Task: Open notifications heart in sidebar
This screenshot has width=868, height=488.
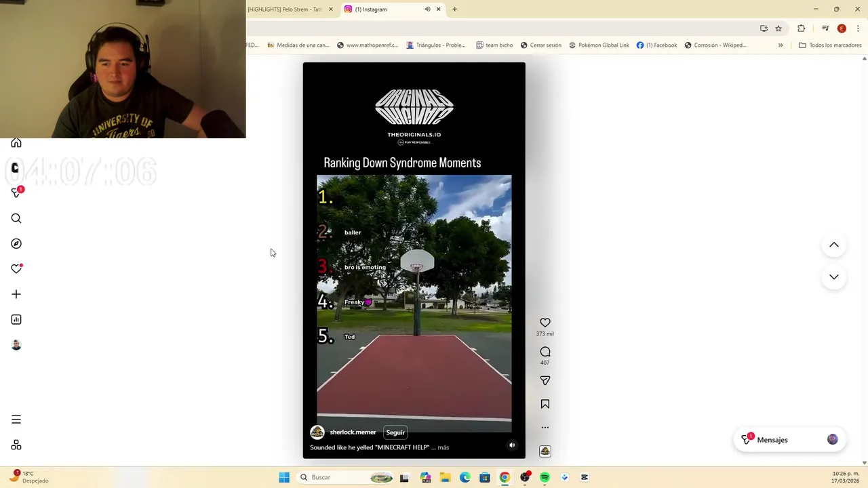Action: click(x=16, y=269)
